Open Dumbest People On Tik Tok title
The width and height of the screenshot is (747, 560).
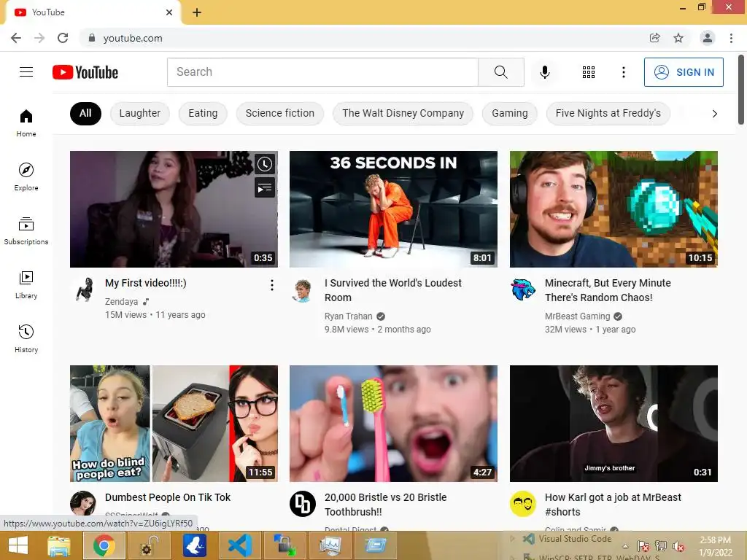[168, 497]
